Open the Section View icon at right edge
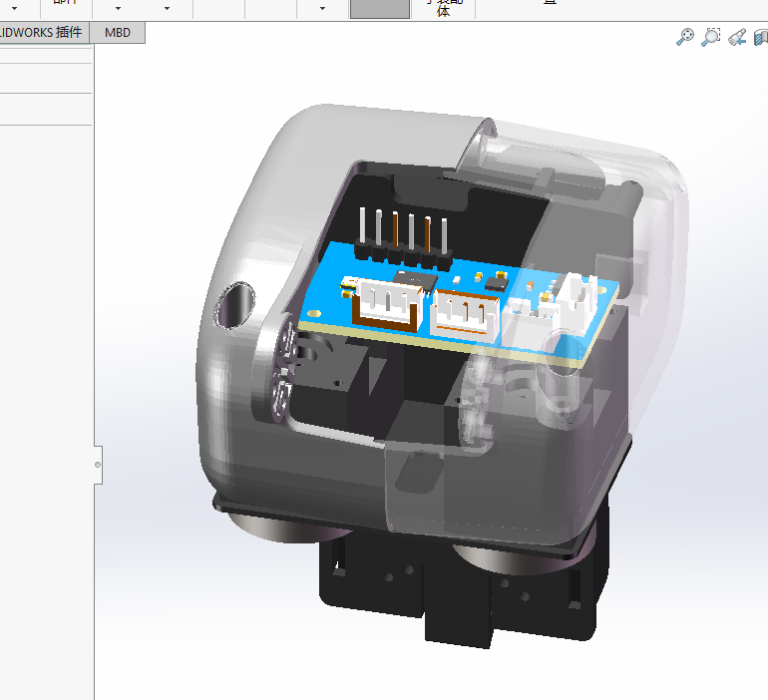Viewport: 768px width, 700px height. (x=761, y=37)
